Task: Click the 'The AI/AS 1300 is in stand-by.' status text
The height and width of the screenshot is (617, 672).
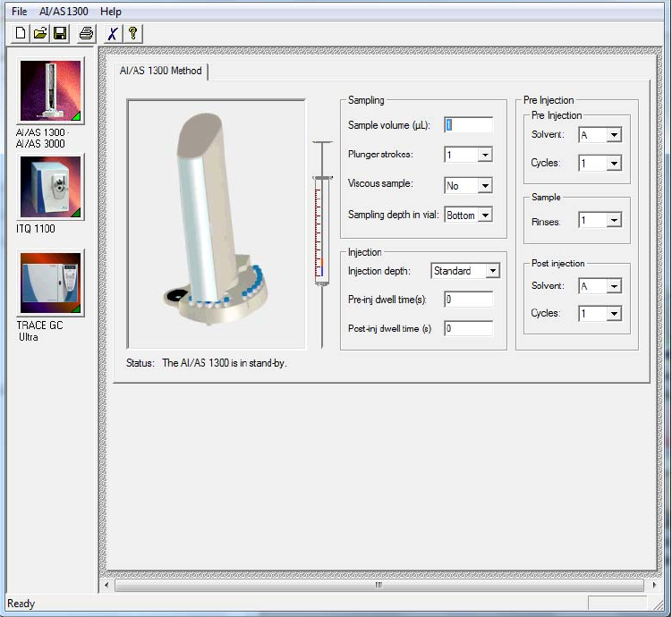Action: [225, 363]
